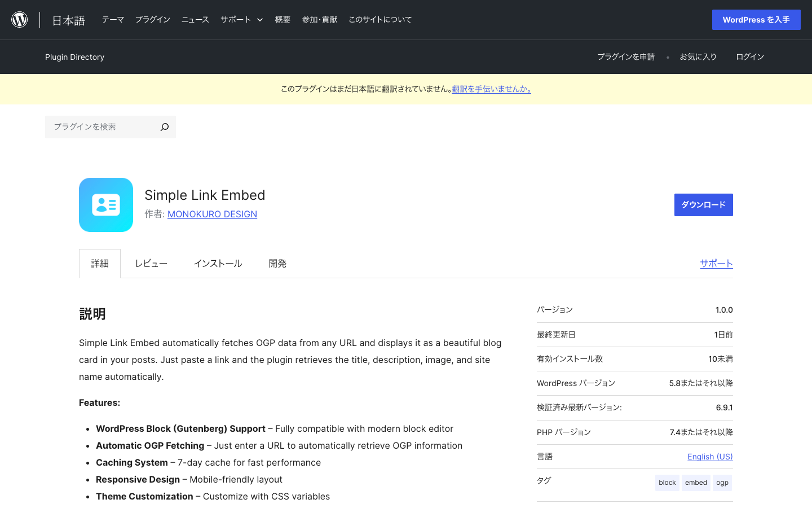This screenshot has height=508, width=812.
Task: Switch to the インストール tab
Action: [218, 264]
